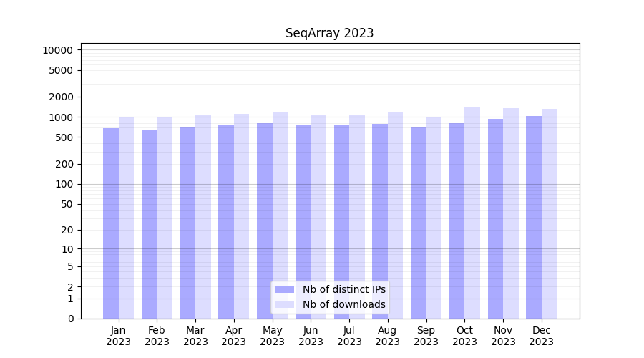Pick the May 2023 downloads bar
Viewport: 644px width, 358px height.
(280, 215)
